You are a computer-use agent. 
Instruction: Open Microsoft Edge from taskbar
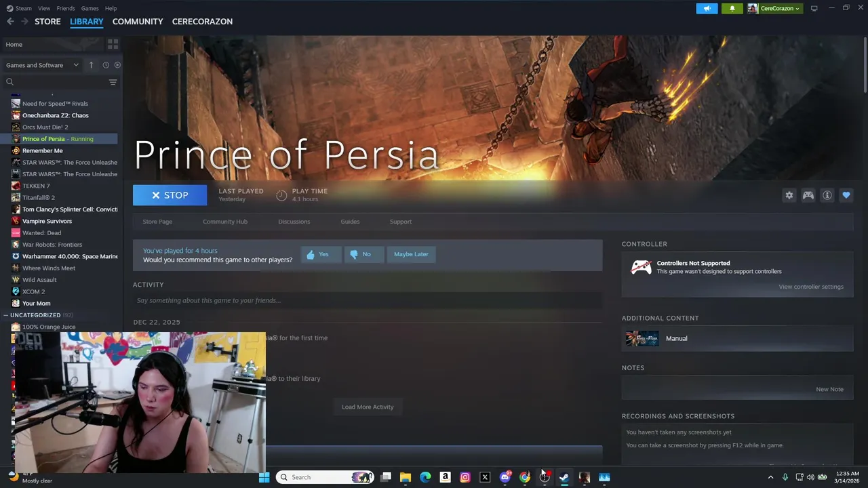pos(425,477)
